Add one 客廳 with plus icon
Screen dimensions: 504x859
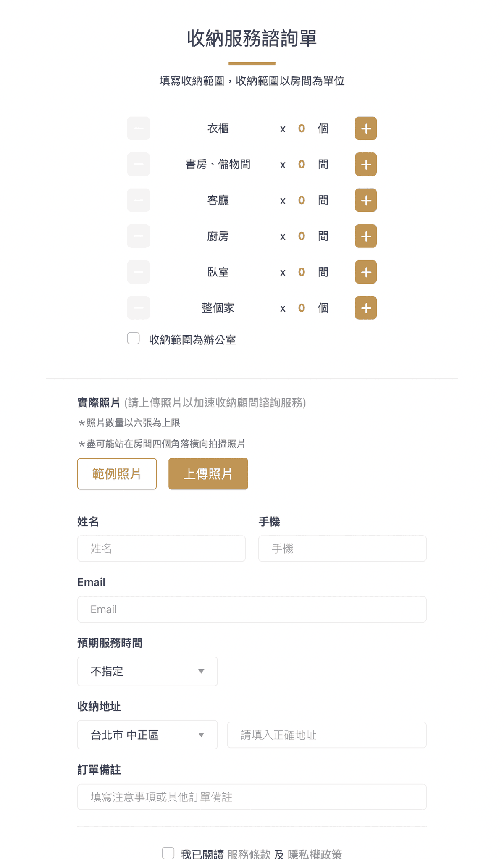point(365,200)
